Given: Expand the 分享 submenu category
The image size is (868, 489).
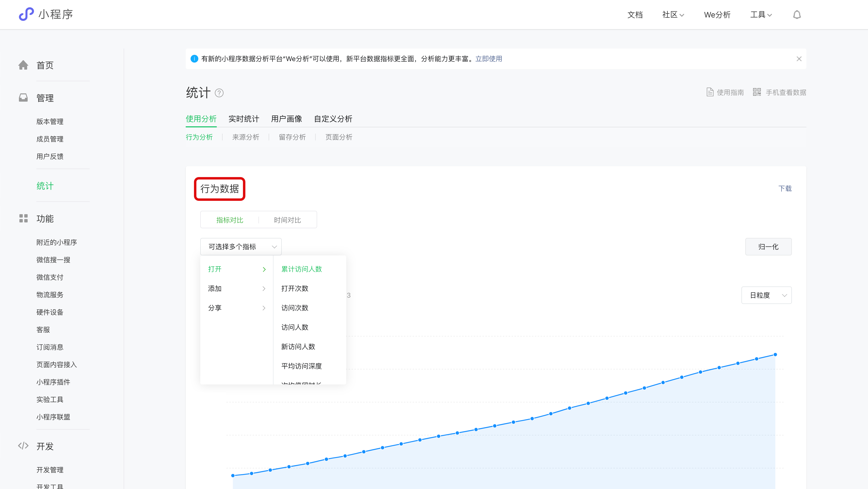Looking at the screenshot, I should point(237,308).
